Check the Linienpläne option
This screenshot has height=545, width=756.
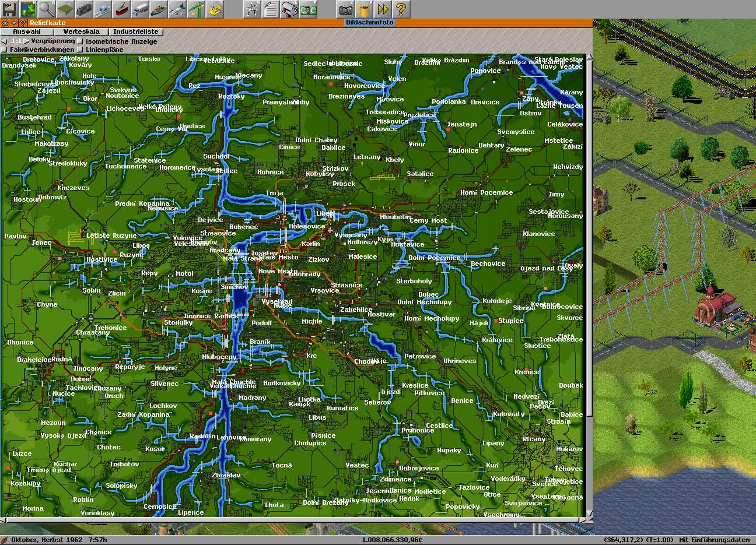tap(80, 50)
